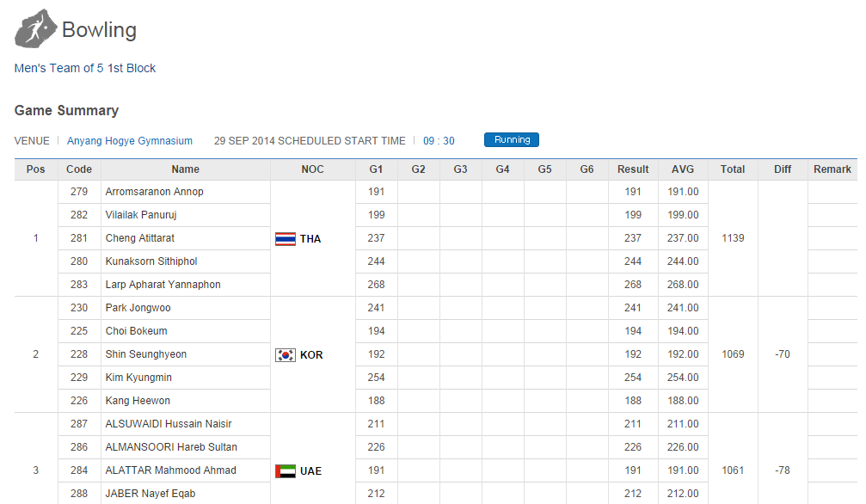The height and width of the screenshot is (504, 866).
Task: Select player Larp Apharat Yannaphon
Action: point(163,285)
